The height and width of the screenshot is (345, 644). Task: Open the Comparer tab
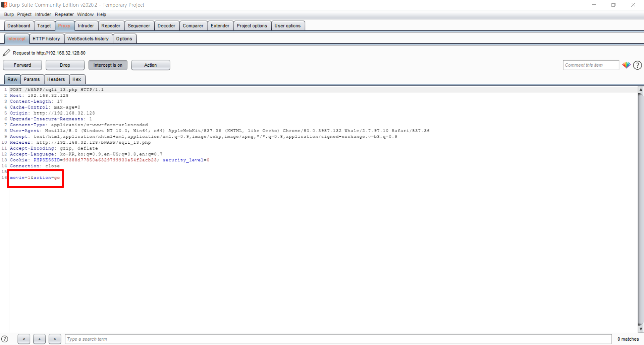click(193, 26)
